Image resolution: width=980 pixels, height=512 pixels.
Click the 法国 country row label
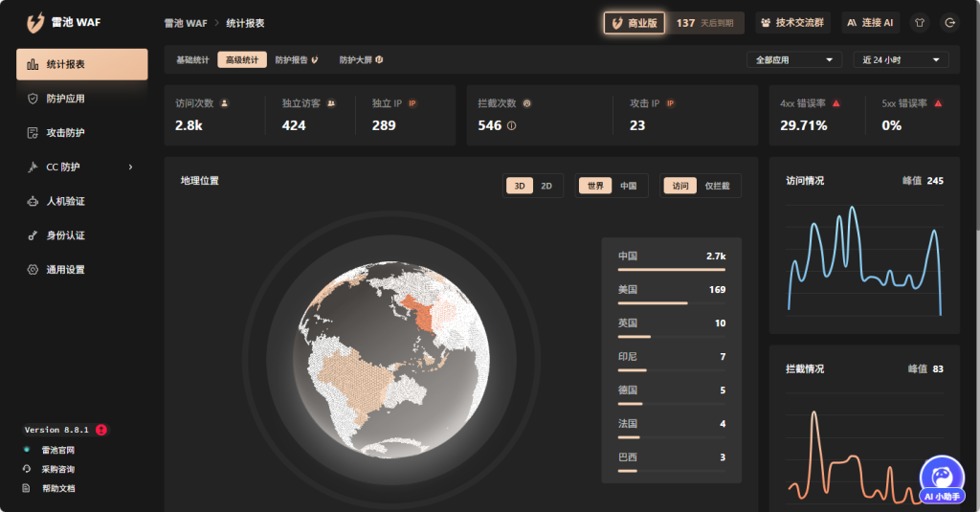628,423
